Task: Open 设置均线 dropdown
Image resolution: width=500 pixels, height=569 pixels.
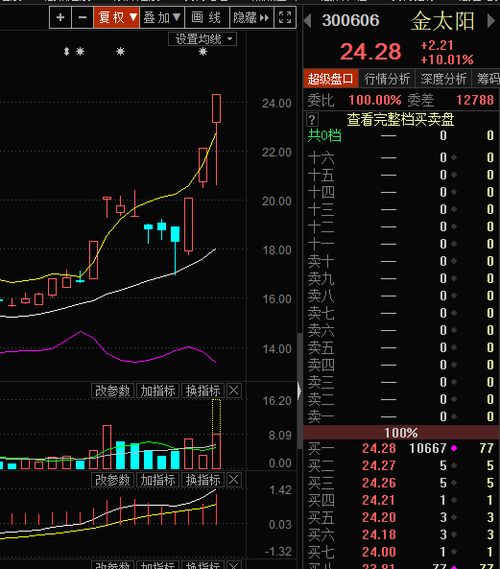Action: point(202,39)
